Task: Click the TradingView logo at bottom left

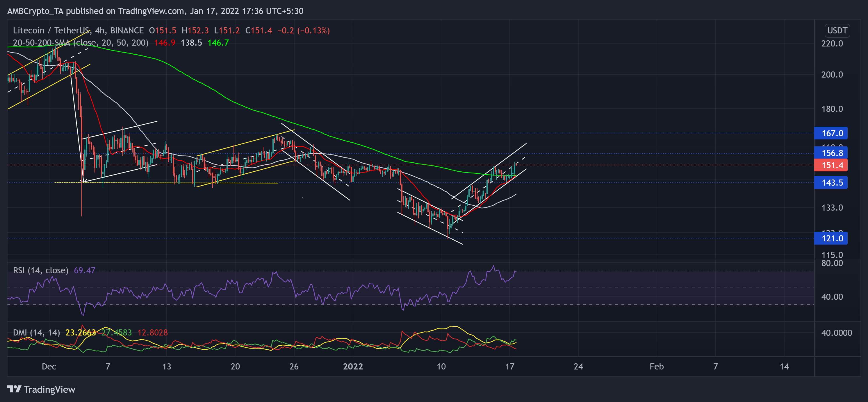Action: click(x=40, y=390)
